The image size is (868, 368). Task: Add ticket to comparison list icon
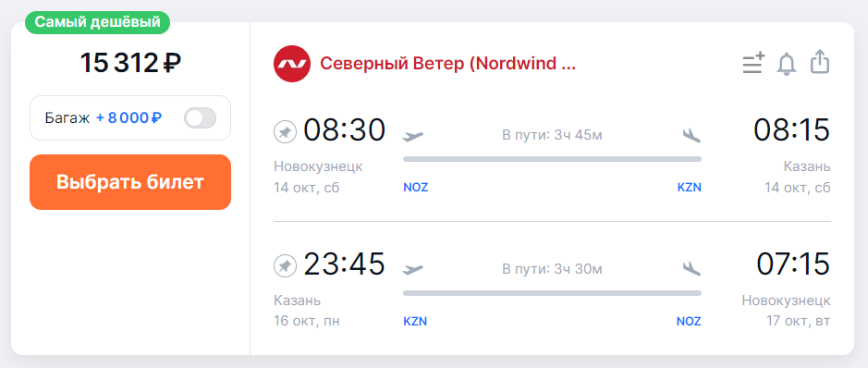(752, 63)
